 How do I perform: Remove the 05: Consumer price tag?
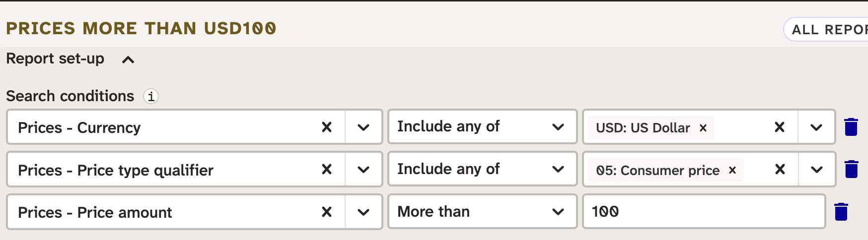pyautogui.click(x=732, y=170)
